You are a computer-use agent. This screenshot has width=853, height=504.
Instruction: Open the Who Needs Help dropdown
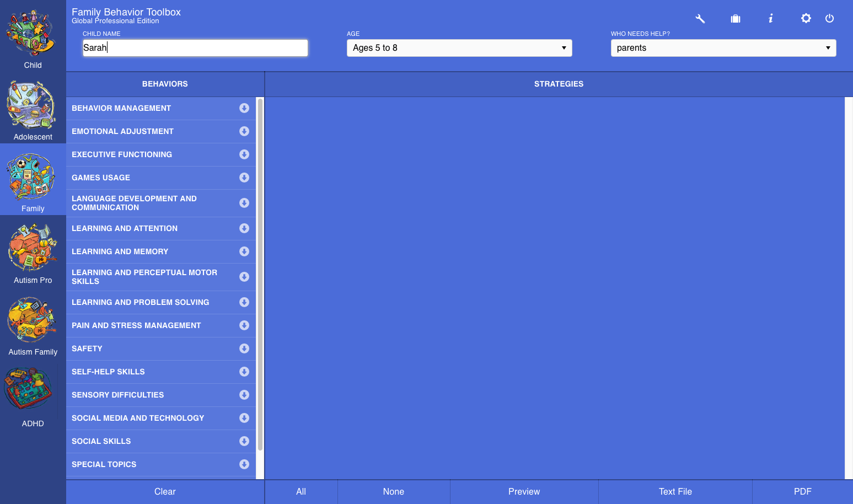(x=723, y=48)
